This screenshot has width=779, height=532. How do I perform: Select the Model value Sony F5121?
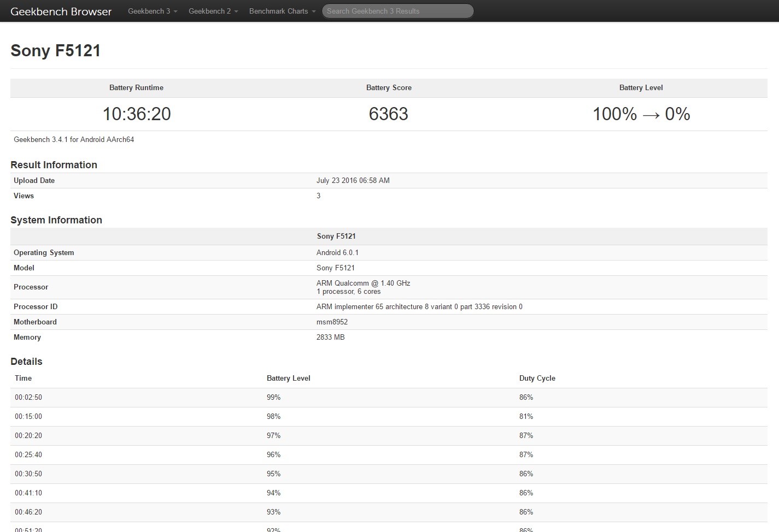point(336,268)
